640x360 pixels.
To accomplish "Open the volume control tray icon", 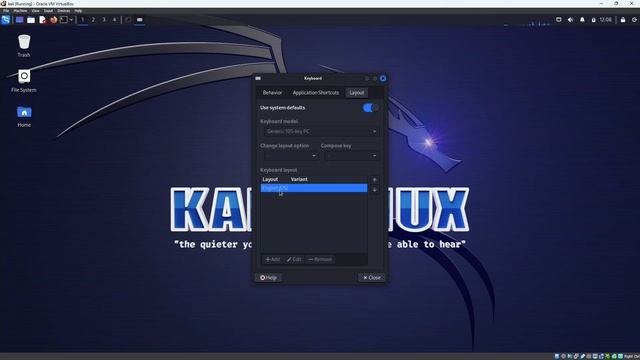I will click(x=571, y=20).
